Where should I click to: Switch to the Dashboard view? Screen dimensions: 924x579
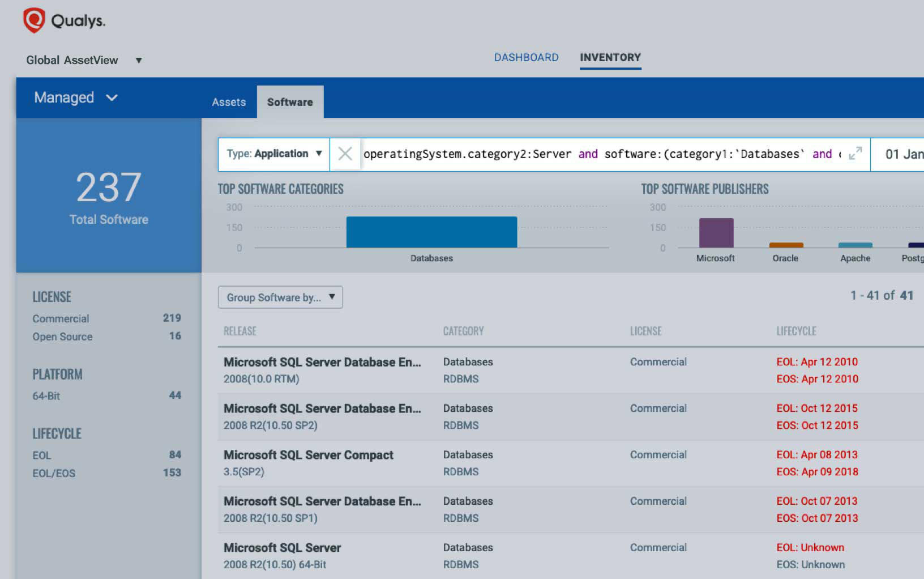[x=526, y=57]
